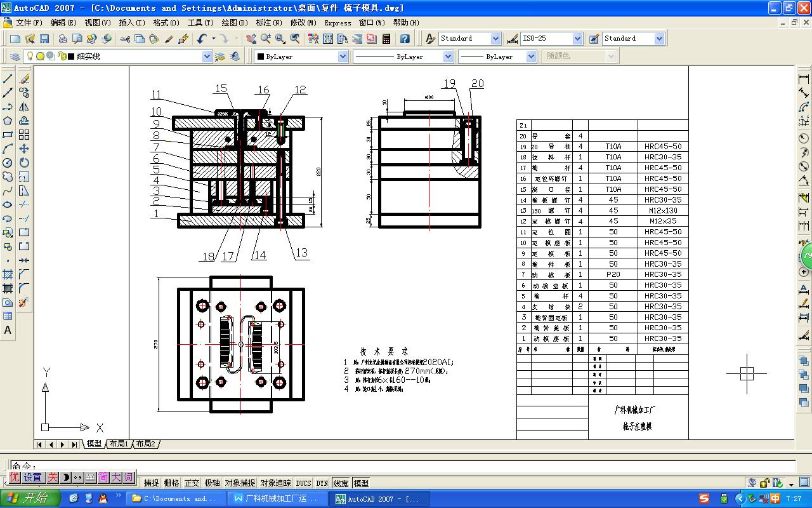Expand the 细实线 layer dropdown
This screenshot has width=812, height=508.
point(207,57)
